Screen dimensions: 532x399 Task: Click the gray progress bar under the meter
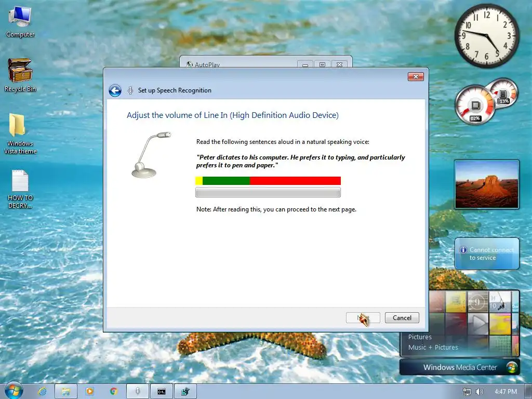(268, 192)
